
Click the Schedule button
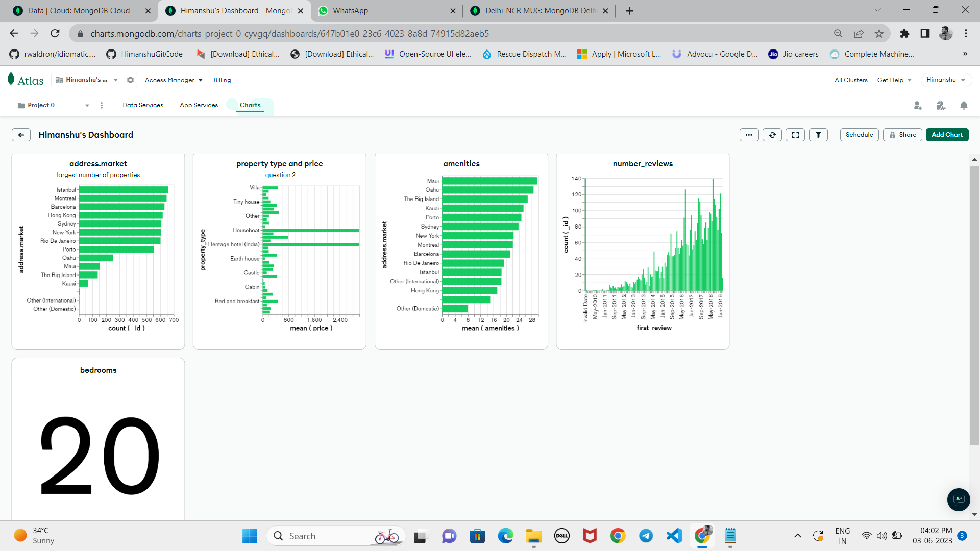click(x=859, y=135)
